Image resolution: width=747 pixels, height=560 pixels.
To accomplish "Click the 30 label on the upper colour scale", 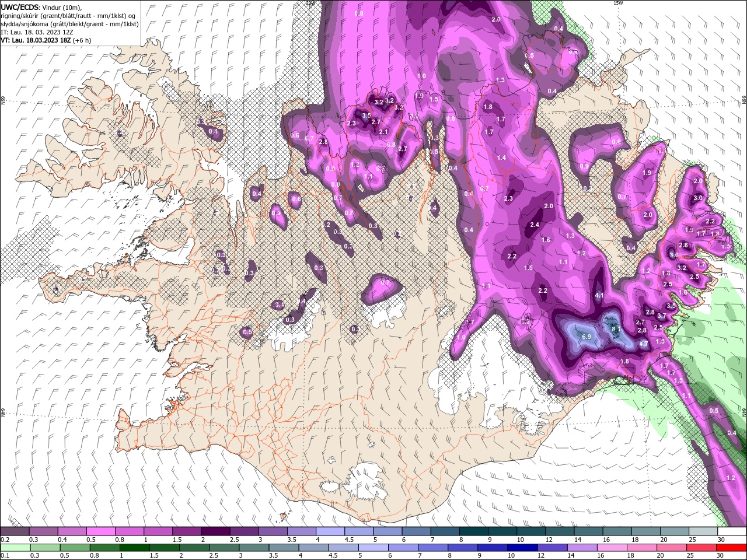I will click(x=721, y=540).
